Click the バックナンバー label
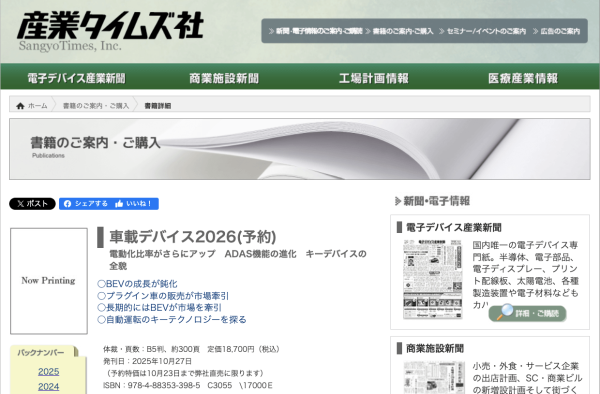Viewport: 600px width, 394px height. (41, 352)
